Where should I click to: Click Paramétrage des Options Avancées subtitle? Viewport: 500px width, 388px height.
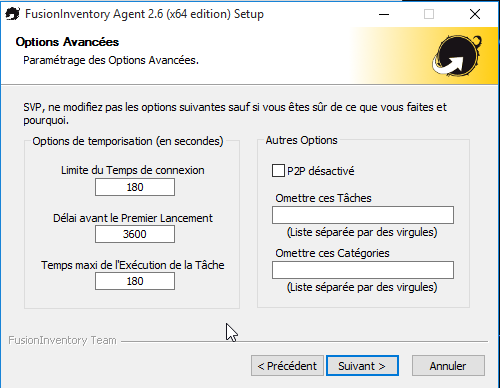tap(111, 60)
